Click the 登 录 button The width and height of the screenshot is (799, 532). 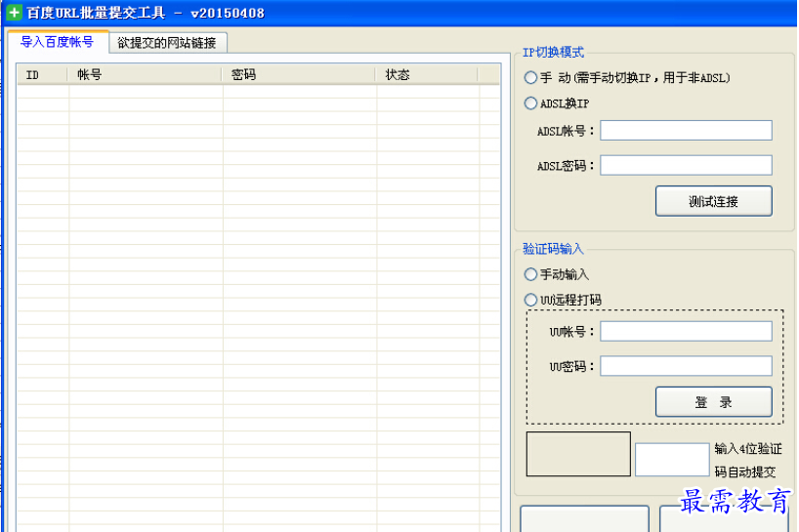713,402
